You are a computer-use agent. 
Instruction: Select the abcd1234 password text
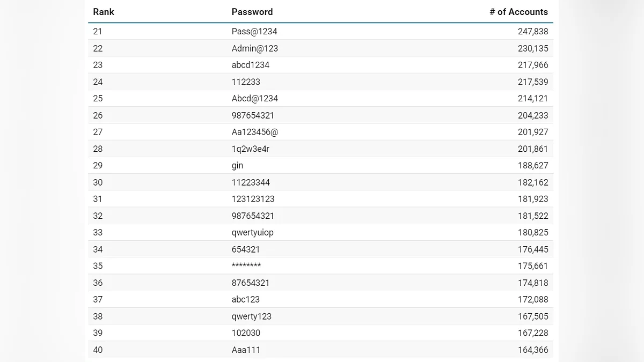pyautogui.click(x=251, y=65)
